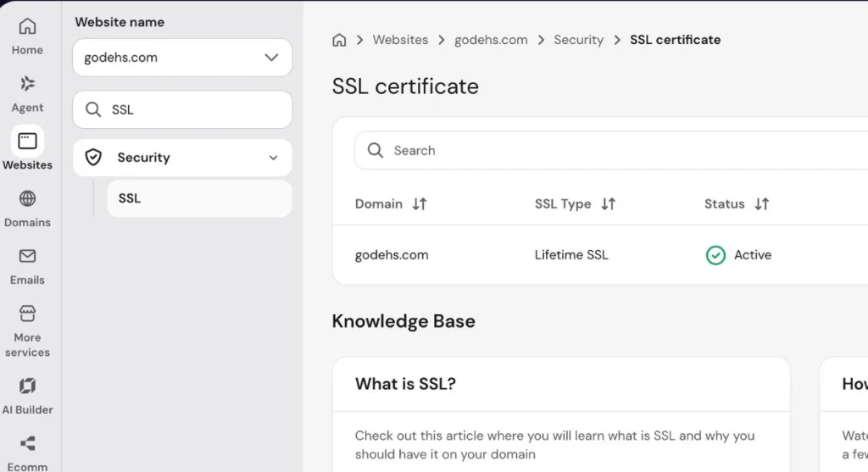Open More services in sidebar
The width and height of the screenshot is (868, 472).
tap(27, 330)
